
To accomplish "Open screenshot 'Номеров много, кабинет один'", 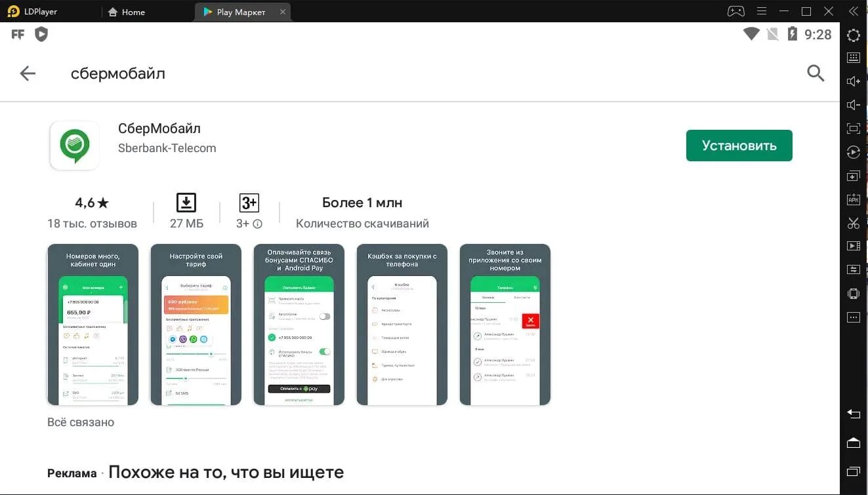I will tap(93, 325).
